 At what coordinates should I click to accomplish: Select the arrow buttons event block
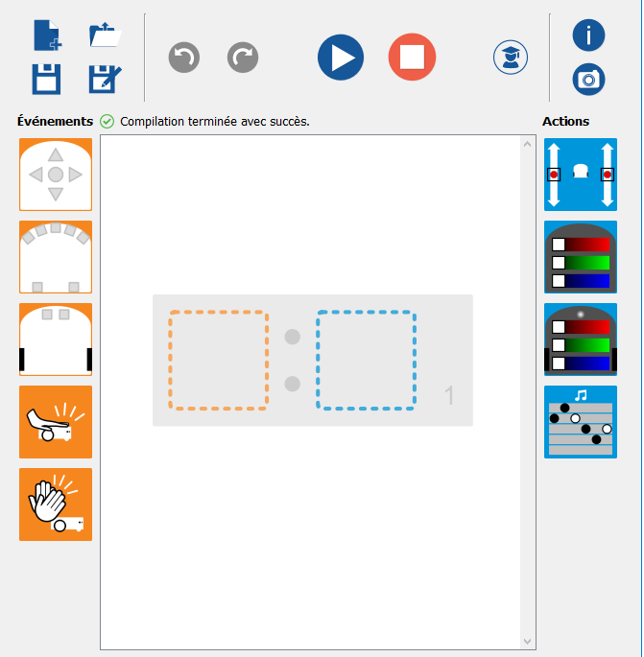coord(56,175)
